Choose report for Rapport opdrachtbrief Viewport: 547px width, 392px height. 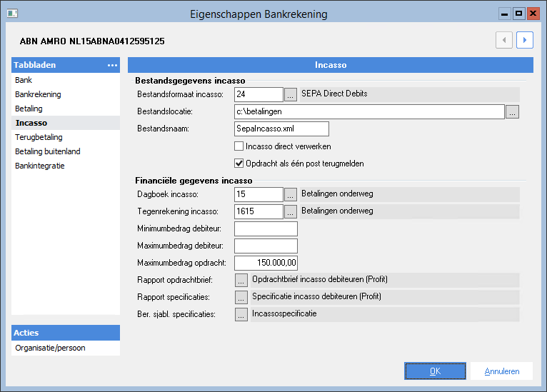[241, 281]
